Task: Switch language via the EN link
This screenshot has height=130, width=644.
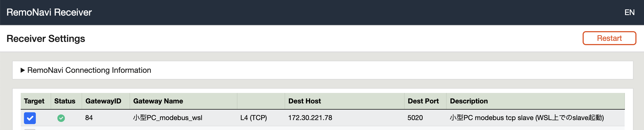Action: (629, 12)
